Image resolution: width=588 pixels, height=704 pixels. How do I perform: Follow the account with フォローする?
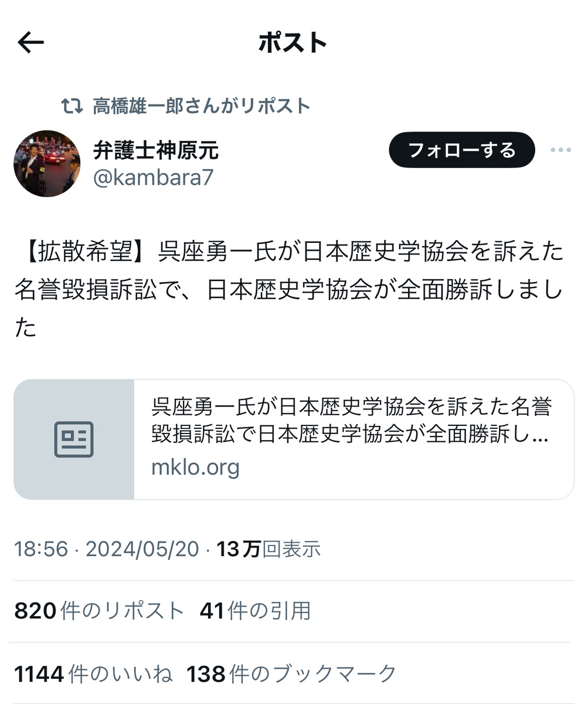coord(462,150)
